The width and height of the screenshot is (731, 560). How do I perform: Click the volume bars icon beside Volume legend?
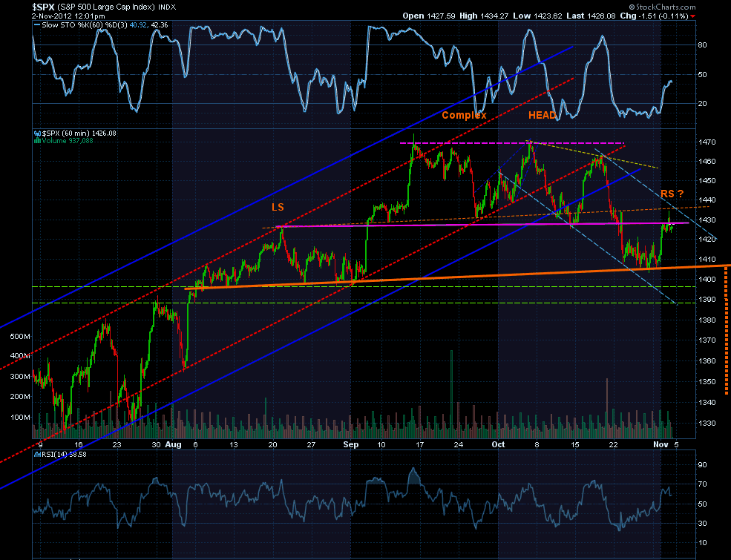coord(37,141)
